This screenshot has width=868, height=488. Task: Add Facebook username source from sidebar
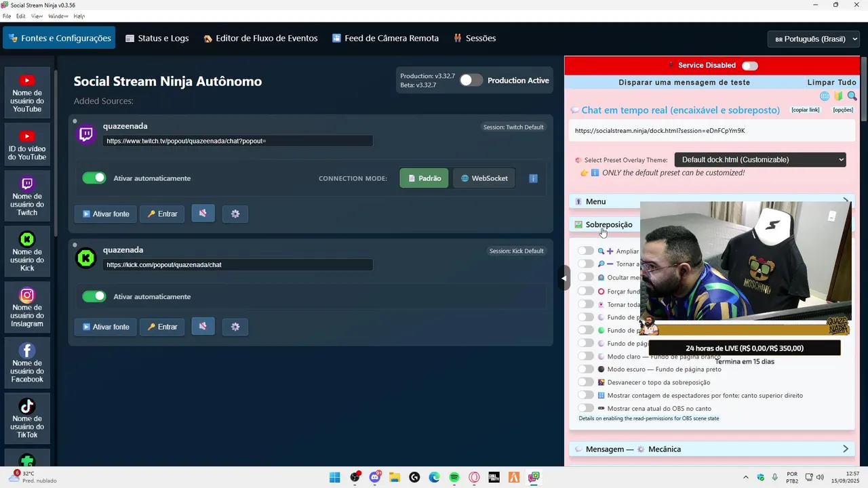pyautogui.click(x=27, y=363)
